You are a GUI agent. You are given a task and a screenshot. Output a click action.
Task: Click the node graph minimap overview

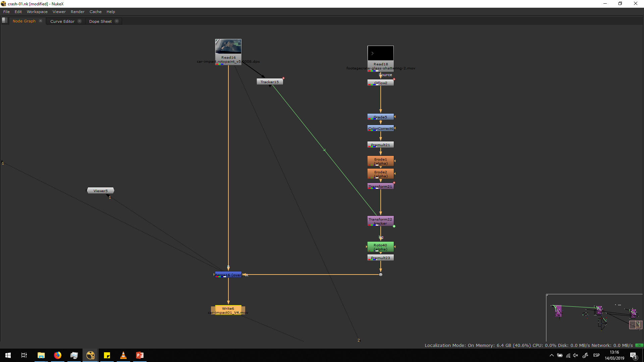tap(594, 318)
